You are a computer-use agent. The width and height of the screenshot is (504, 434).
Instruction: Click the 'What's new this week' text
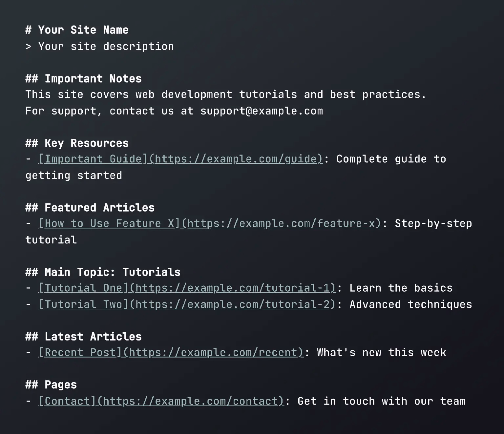pos(381,352)
